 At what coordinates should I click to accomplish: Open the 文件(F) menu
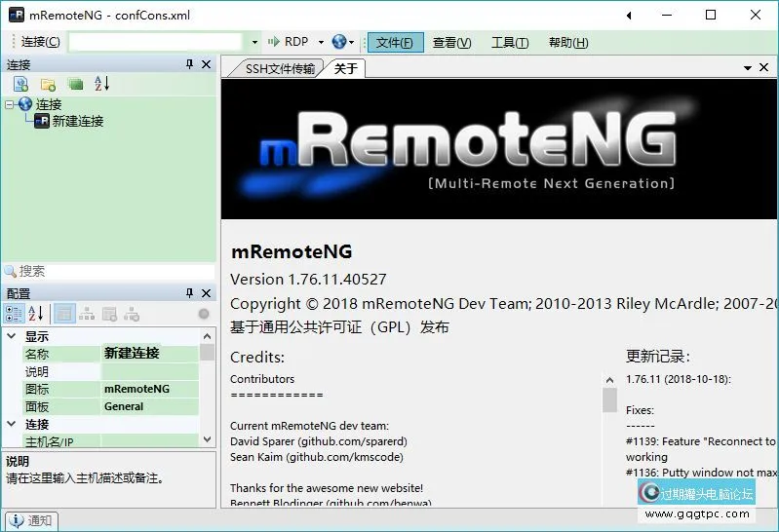[x=395, y=42]
